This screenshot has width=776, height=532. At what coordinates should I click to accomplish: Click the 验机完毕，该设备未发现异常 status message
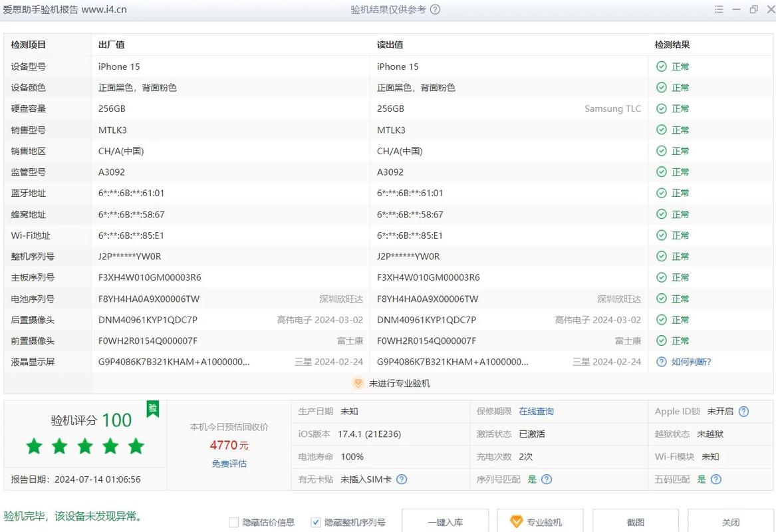(x=73, y=516)
